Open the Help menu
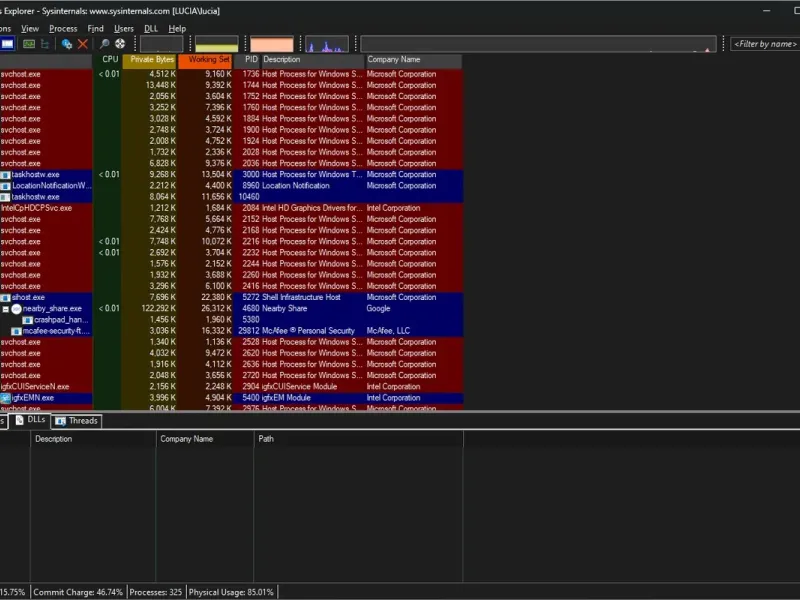The width and height of the screenshot is (800, 600). point(177,29)
